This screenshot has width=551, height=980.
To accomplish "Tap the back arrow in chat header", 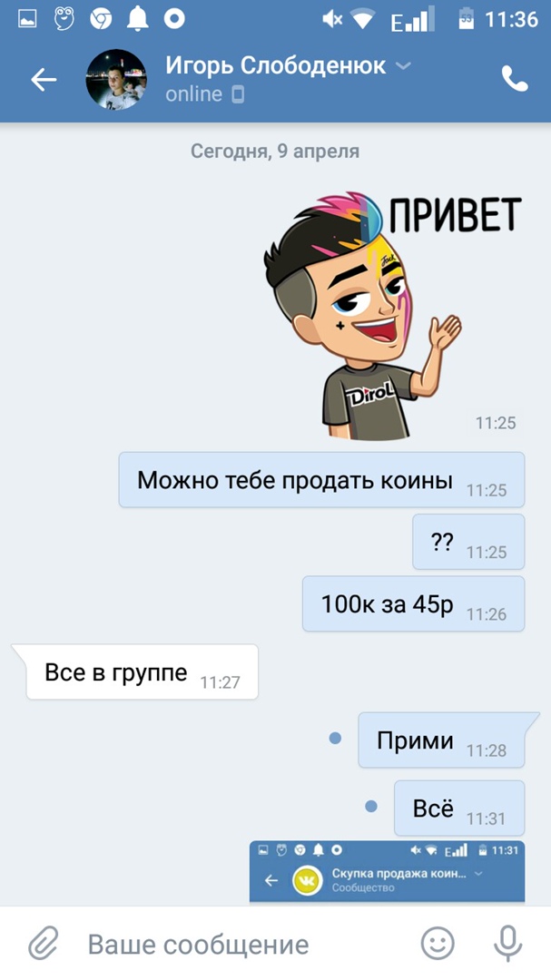I will click(44, 79).
